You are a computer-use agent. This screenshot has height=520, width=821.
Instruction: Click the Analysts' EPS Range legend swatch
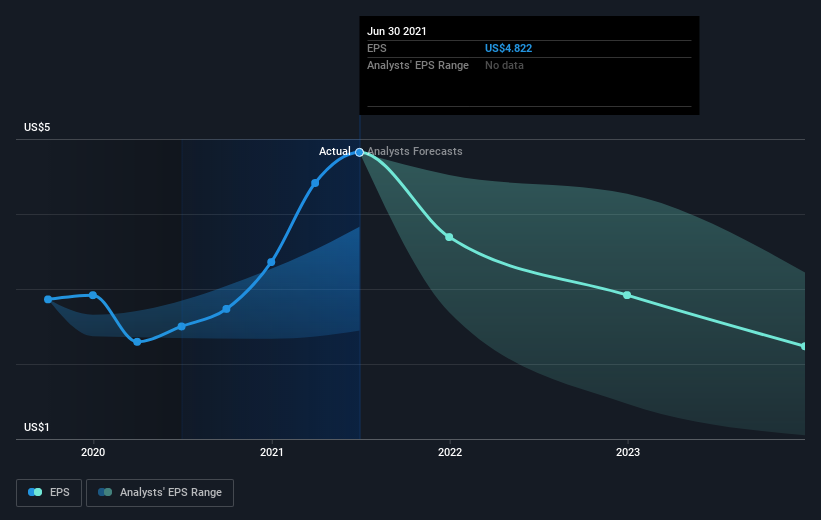coord(105,492)
